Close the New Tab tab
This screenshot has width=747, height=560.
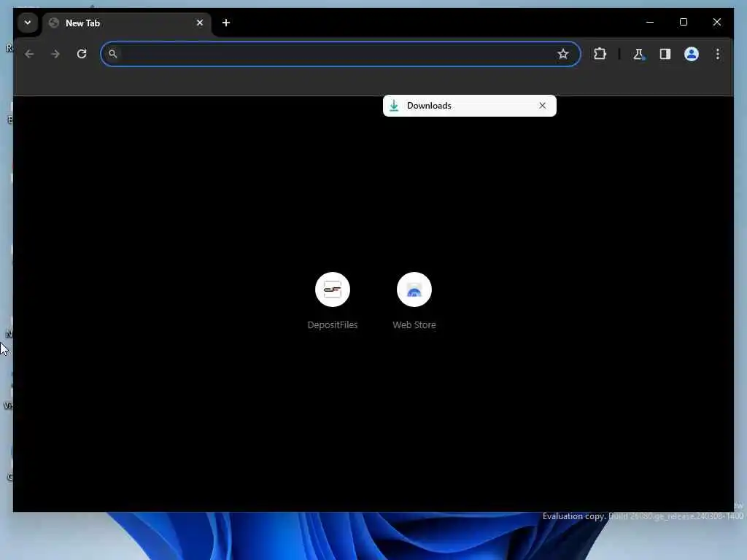click(200, 23)
